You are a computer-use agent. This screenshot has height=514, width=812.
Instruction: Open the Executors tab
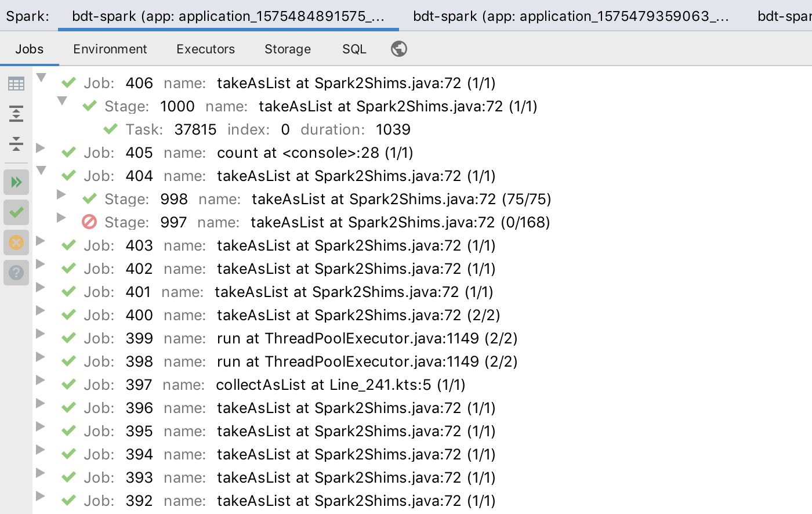[206, 49]
